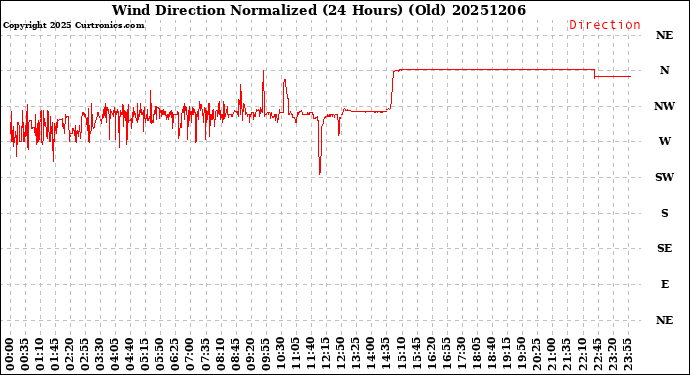
Task: Click the Copyright 2025 Curtronics.com text
Action: [x=73, y=25]
